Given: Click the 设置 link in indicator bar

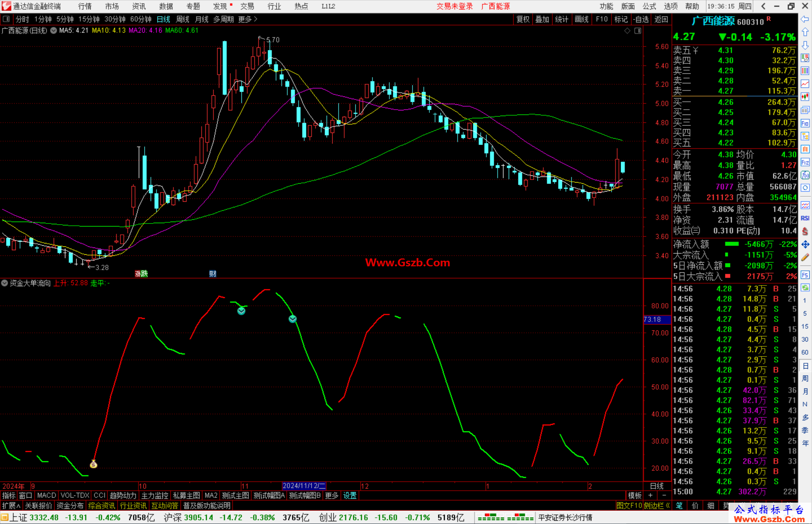Looking at the screenshot, I should (350, 495).
